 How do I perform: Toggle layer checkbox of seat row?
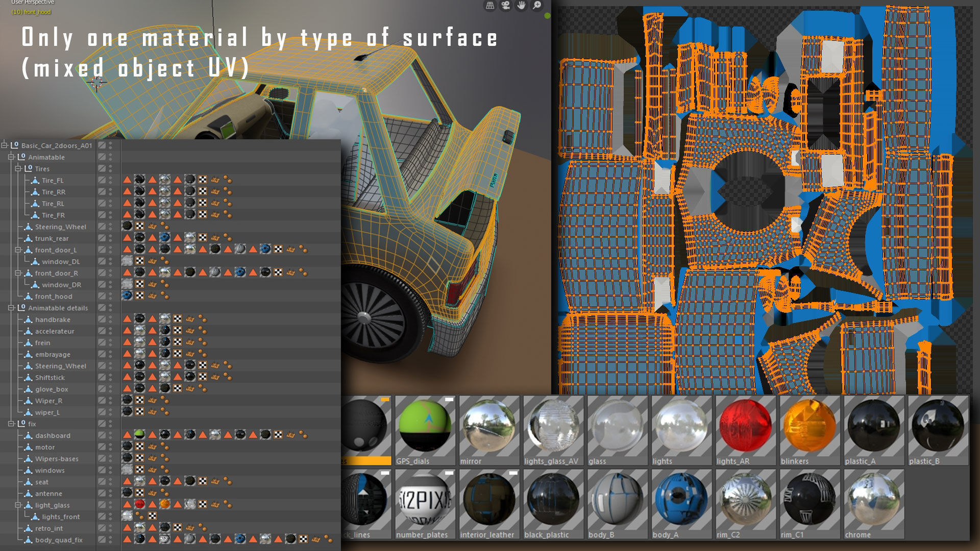coord(102,482)
